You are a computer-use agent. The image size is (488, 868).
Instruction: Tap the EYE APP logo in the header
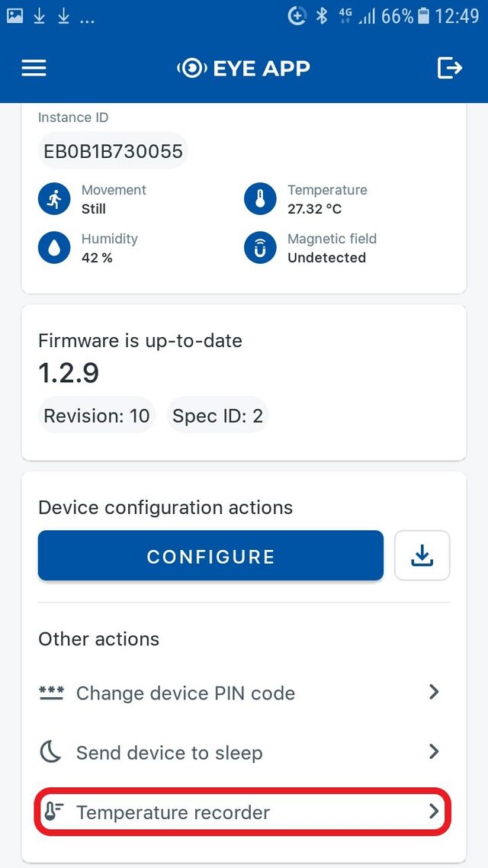click(243, 68)
